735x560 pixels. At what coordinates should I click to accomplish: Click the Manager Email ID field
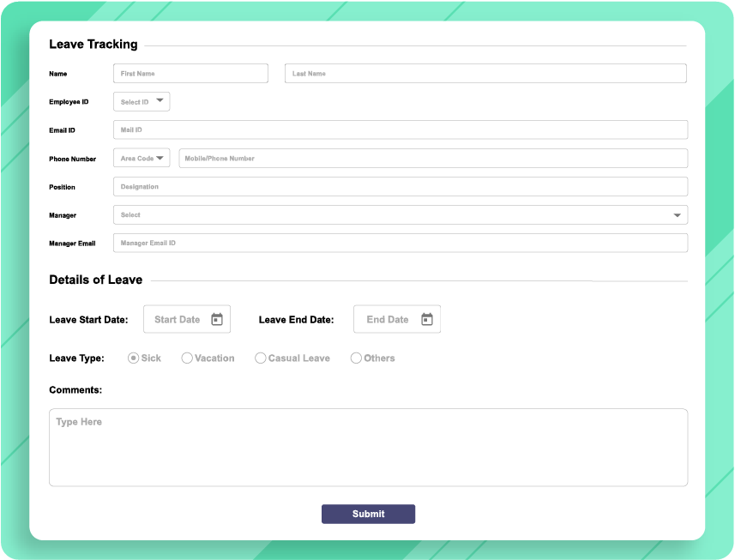click(400, 243)
